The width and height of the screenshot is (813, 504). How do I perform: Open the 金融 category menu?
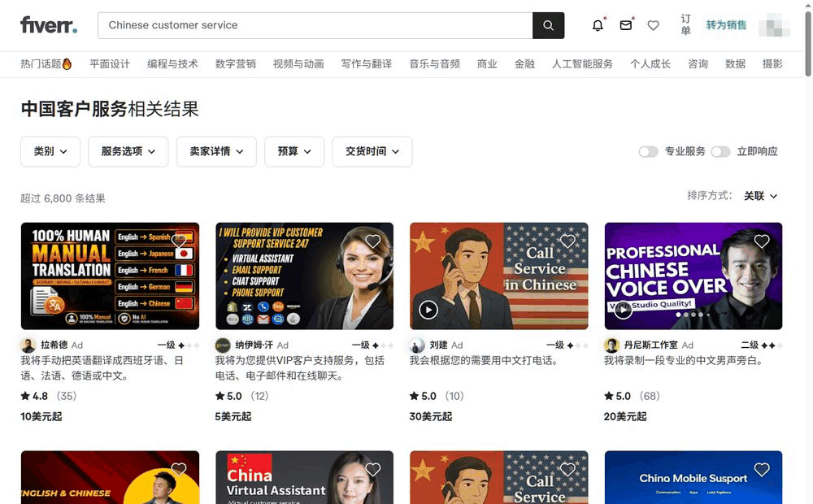pos(524,63)
